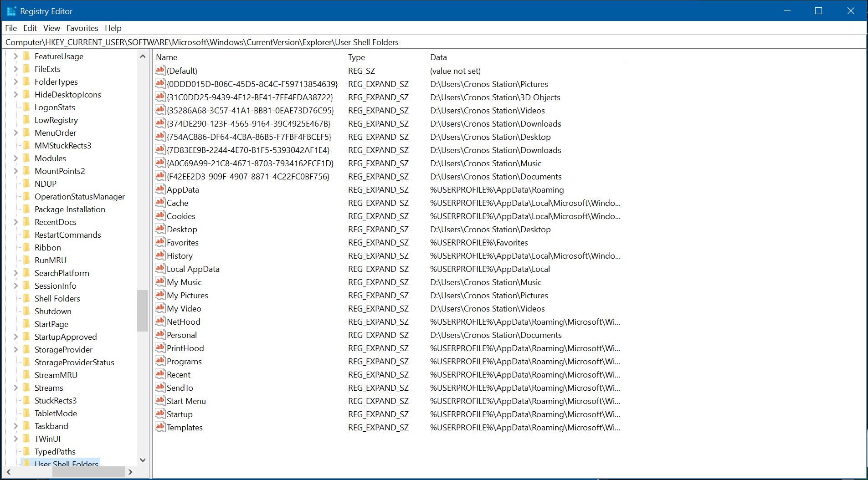Screen dimensions: 868x480
Task: Click the value icon beside Cookies
Action: (160, 215)
